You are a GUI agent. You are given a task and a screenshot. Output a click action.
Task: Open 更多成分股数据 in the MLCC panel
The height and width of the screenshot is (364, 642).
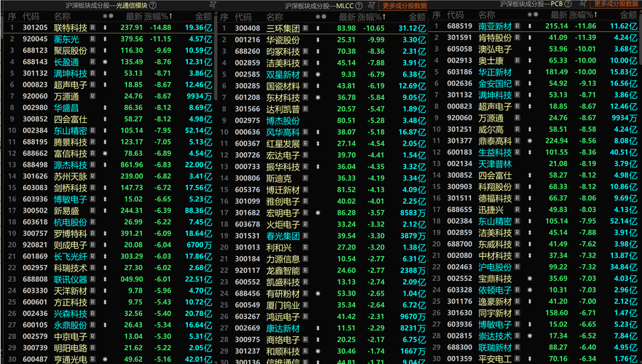404,6
